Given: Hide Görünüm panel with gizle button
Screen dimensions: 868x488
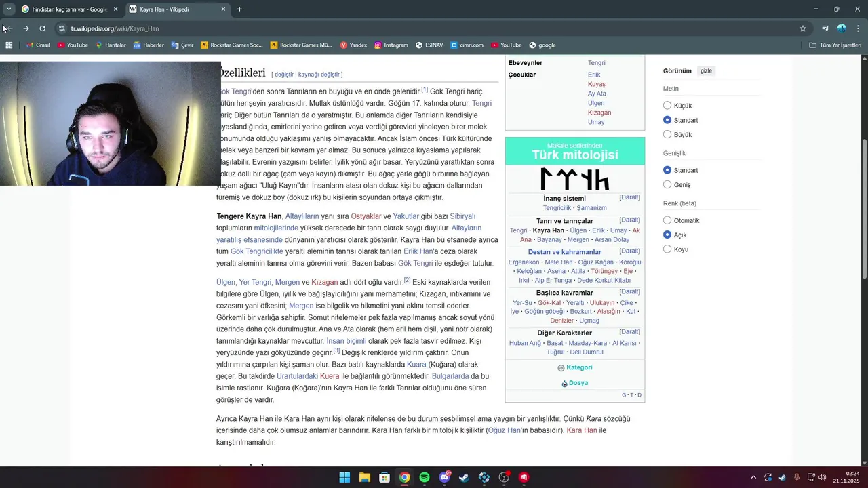Looking at the screenshot, I should (x=706, y=71).
